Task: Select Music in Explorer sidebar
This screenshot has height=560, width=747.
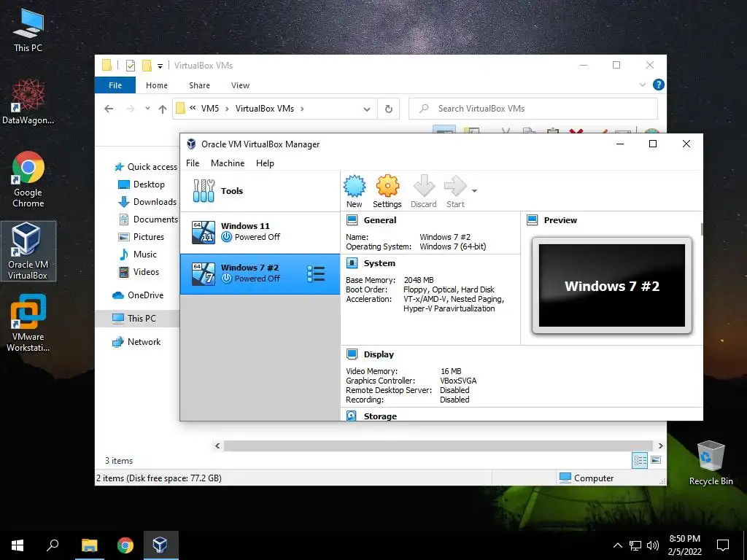Action: (138, 254)
